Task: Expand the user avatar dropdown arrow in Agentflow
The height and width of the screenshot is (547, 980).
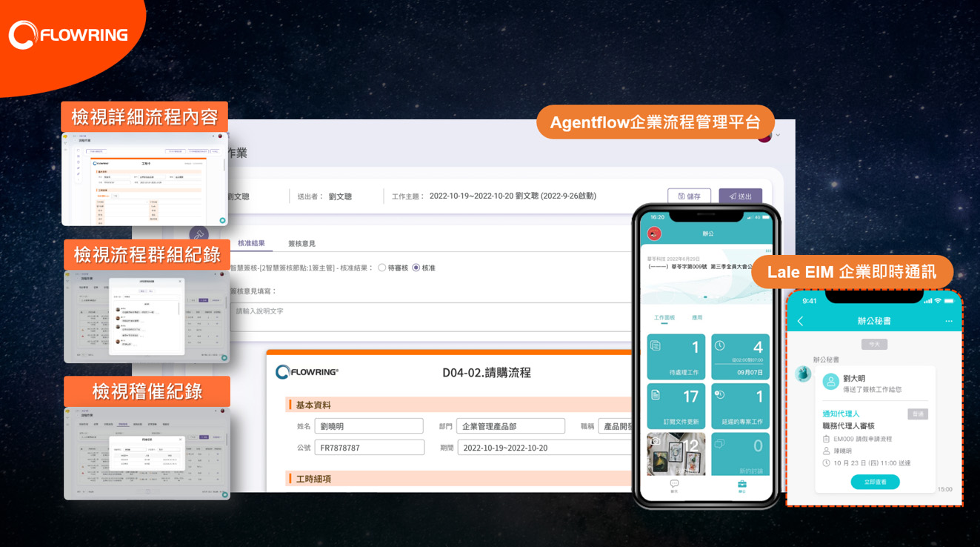Action: [778, 135]
